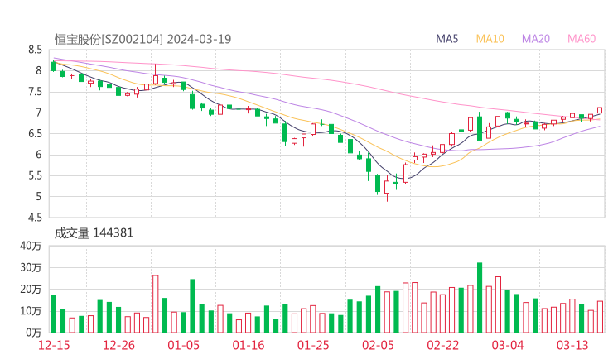
Task: Click the 02-22 date axis label
Action: (x=442, y=345)
